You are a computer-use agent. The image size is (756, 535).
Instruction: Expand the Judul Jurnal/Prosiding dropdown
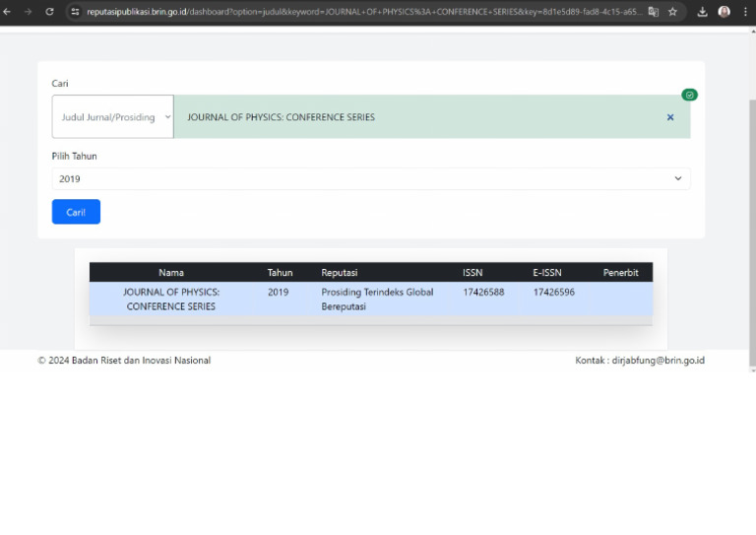(x=112, y=117)
